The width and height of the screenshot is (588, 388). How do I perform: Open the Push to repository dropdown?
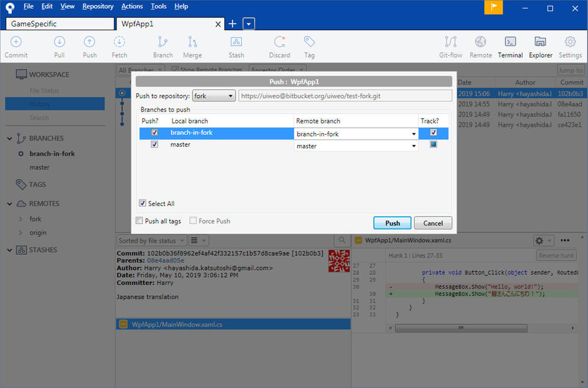click(x=214, y=96)
